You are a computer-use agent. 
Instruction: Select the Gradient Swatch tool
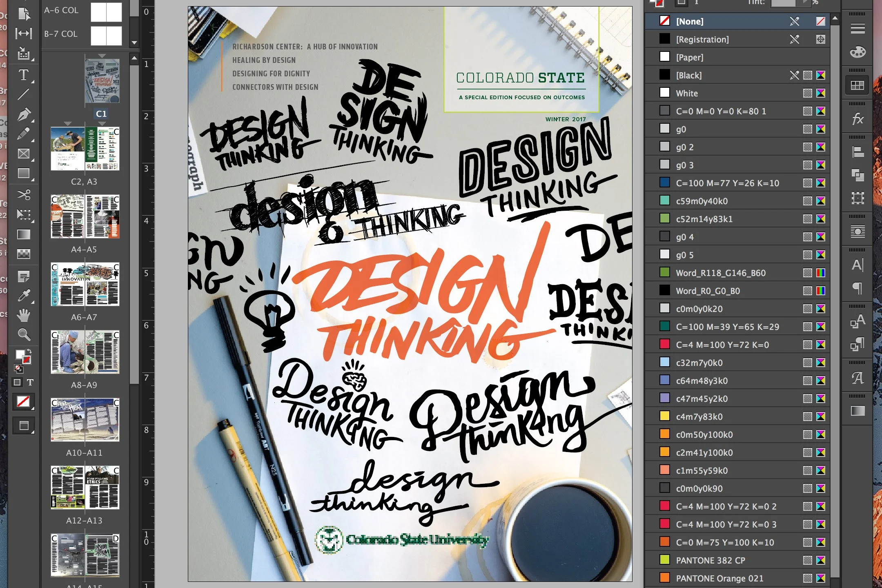[24, 234]
